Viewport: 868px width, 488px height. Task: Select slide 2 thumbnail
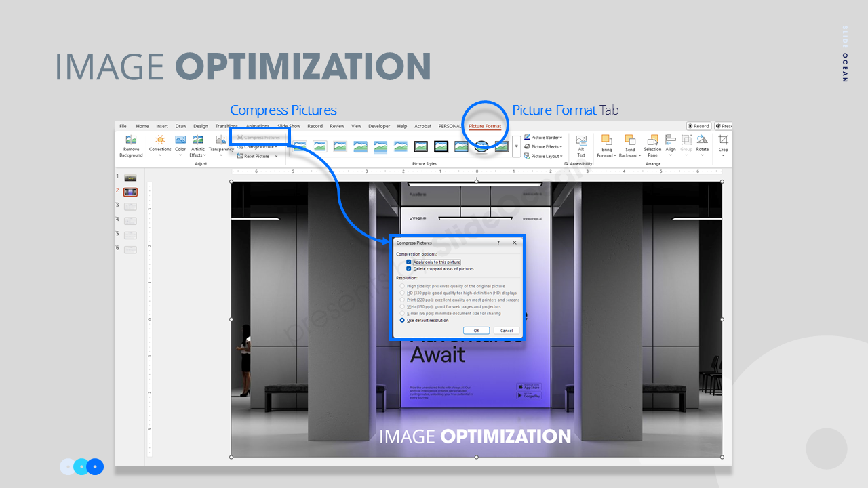coord(130,192)
